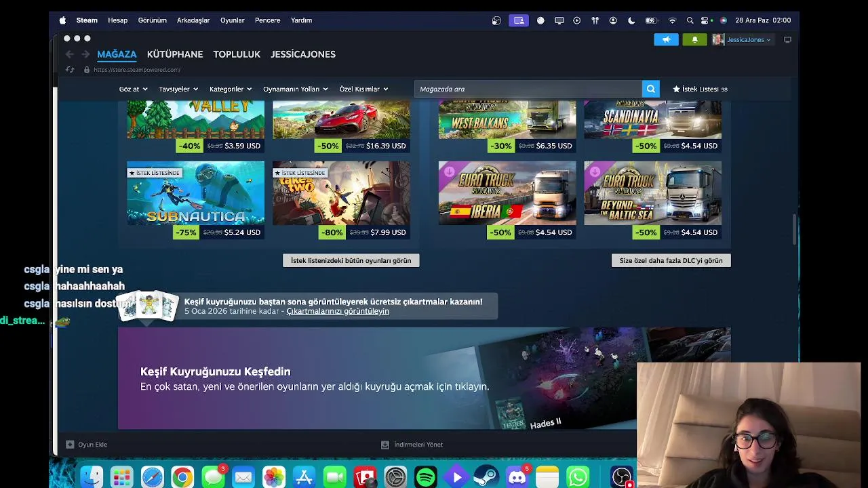Open the Pencere menu
The height and width of the screenshot is (488, 868).
pos(268,20)
